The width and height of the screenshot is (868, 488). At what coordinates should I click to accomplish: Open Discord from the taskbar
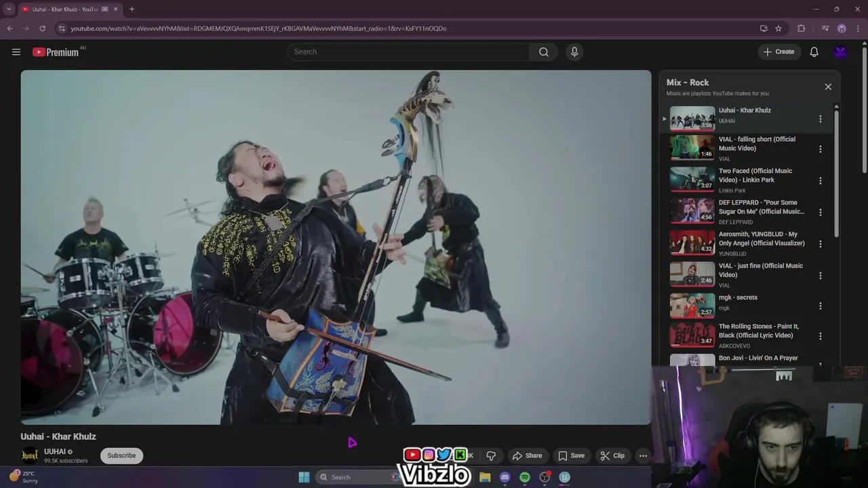[505, 477]
